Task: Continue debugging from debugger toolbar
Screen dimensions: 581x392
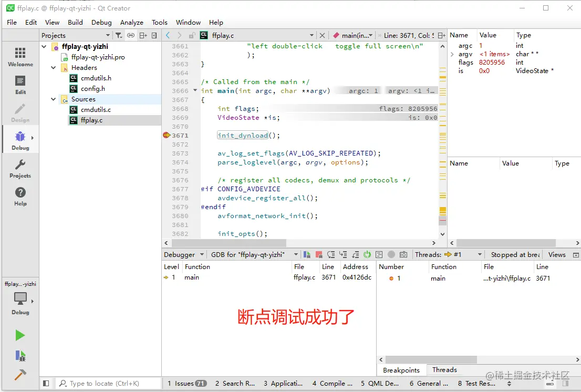Action: (x=307, y=254)
